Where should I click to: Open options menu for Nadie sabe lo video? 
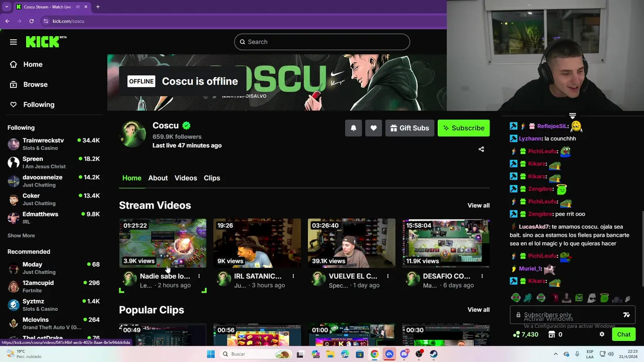[199, 276]
